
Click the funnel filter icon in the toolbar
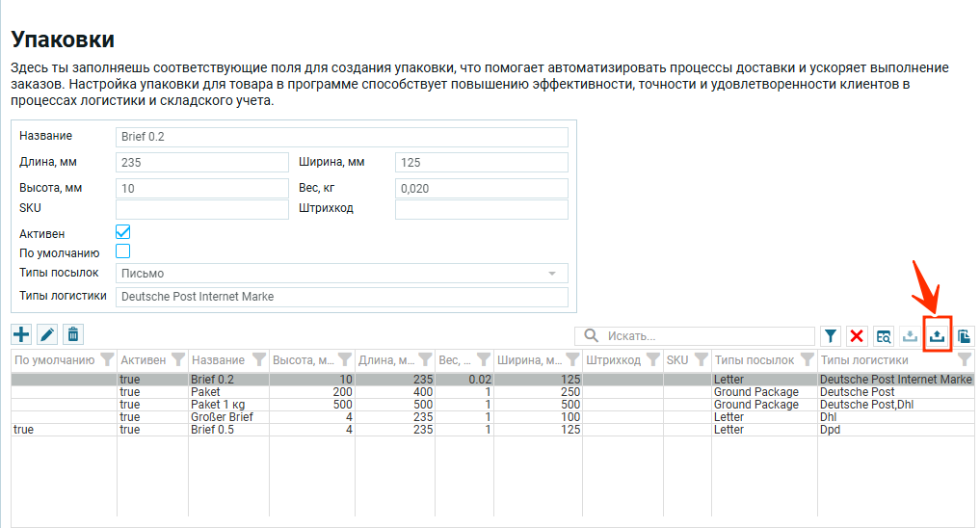[831, 336]
